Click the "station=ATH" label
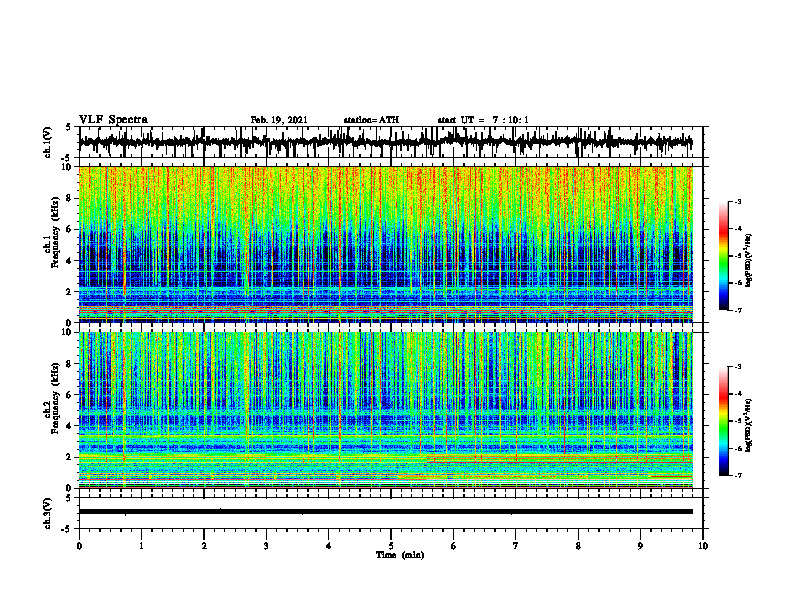 [371, 120]
